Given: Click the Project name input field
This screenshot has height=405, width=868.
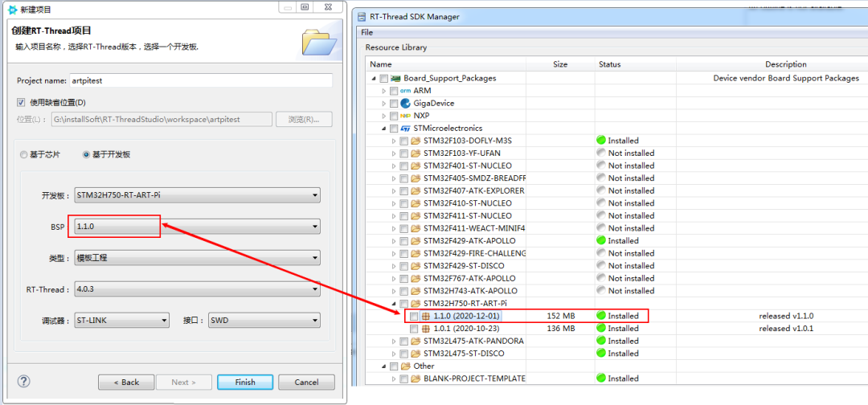Looking at the screenshot, I should (201, 80).
